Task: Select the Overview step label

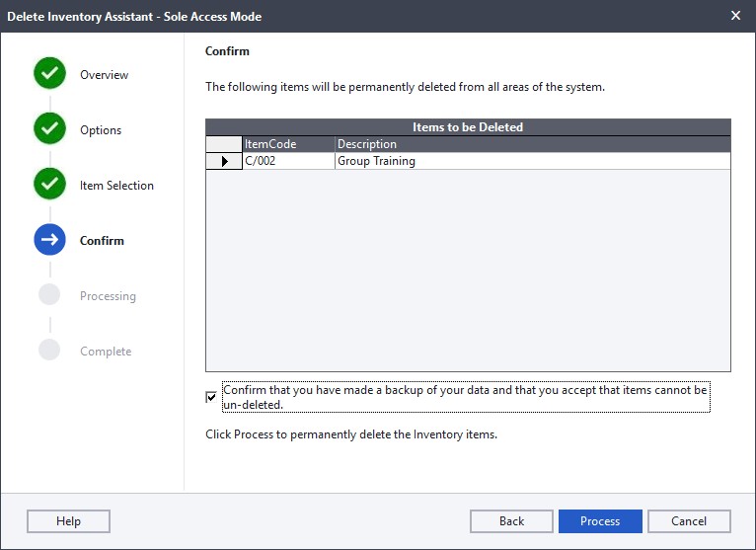Action: point(104,75)
